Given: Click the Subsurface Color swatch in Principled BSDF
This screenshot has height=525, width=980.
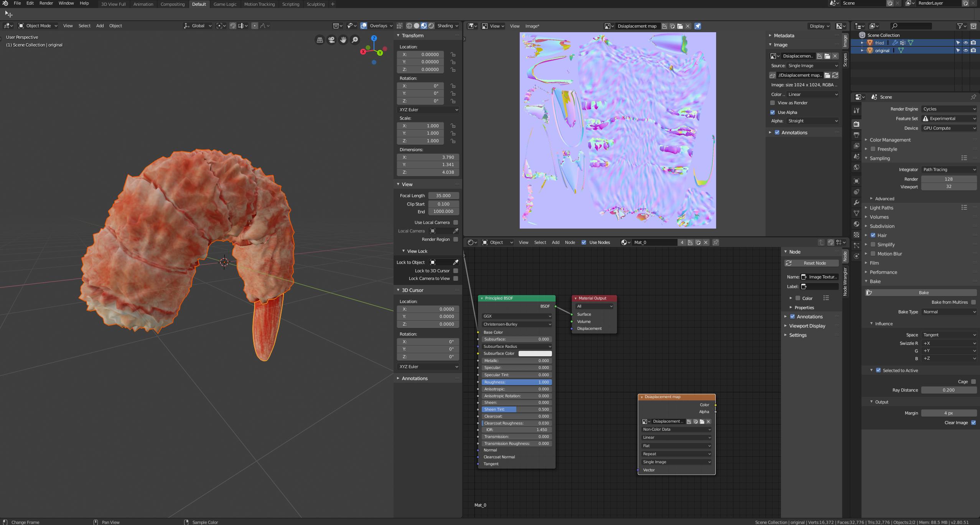Looking at the screenshot, I should point(535,353).
